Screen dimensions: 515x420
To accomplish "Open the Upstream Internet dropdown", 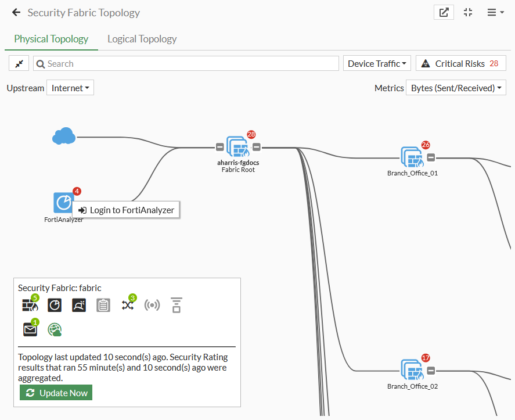I will pyautogui.click(x=70, y=88).
